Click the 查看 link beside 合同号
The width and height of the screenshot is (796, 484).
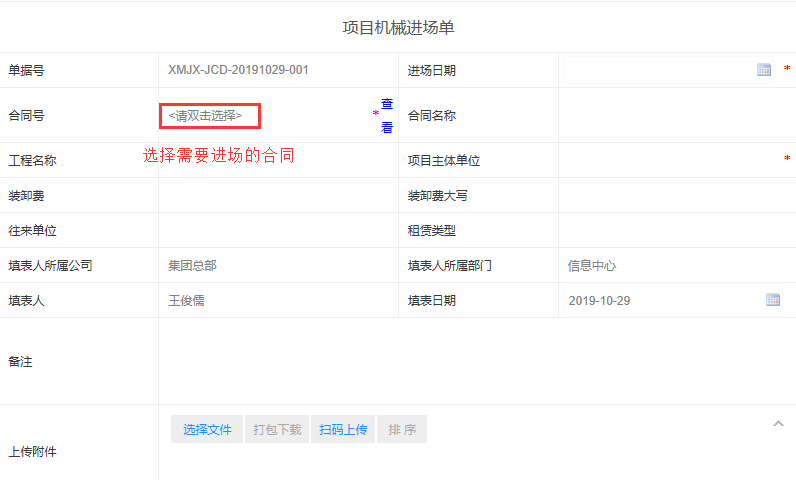(x=387, y=115)
